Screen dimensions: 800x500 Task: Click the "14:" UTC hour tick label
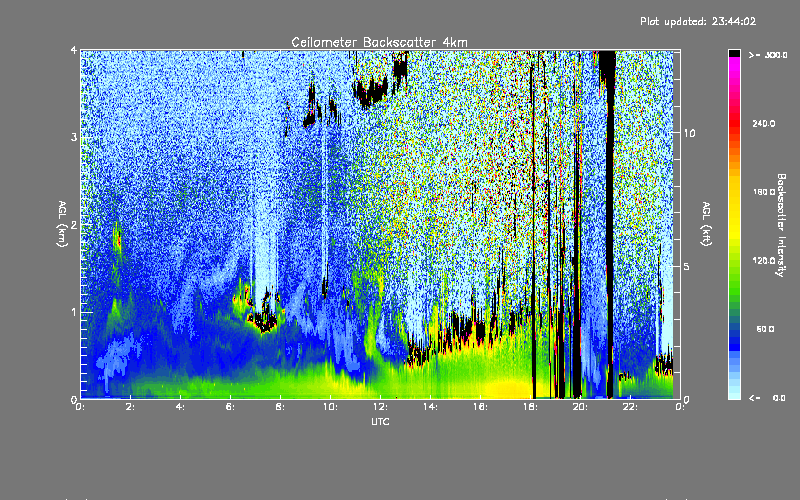point(430,407)
